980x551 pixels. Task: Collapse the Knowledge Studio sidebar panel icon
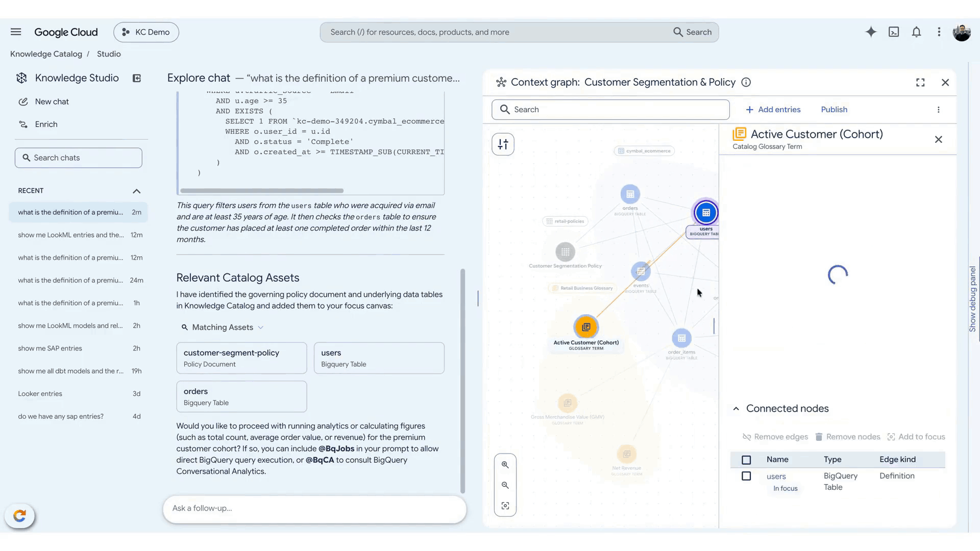click(137, 78)
